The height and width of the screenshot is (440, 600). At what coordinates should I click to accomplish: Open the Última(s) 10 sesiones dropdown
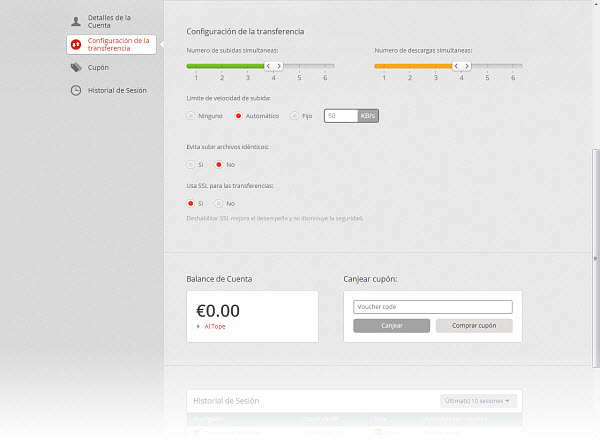[x=478, y=401]
